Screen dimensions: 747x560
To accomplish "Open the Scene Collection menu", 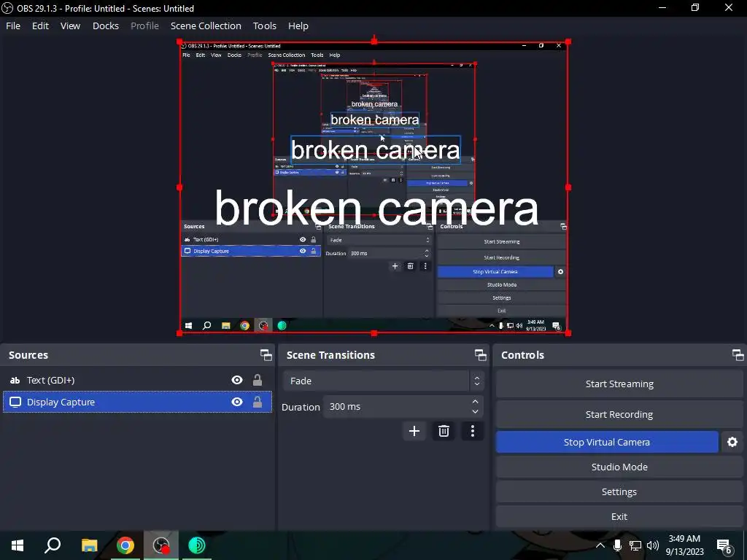I will pyautogui.click(x=206, y=26).
